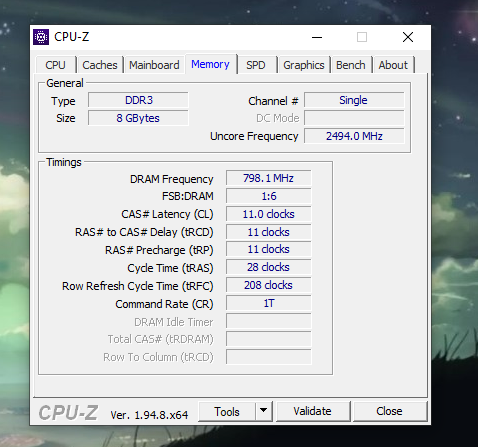This screenshot has width=478, height=447.
Task: Close CPU-Z with the title bar X
Action: click(408, 37)
